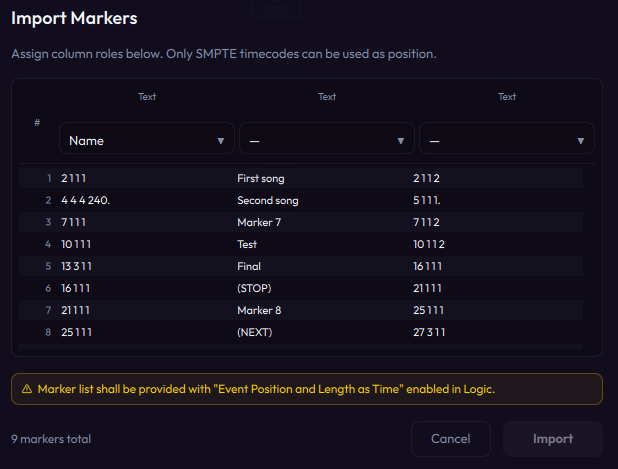Click the warning triangle icon

[x=27, y=389]
